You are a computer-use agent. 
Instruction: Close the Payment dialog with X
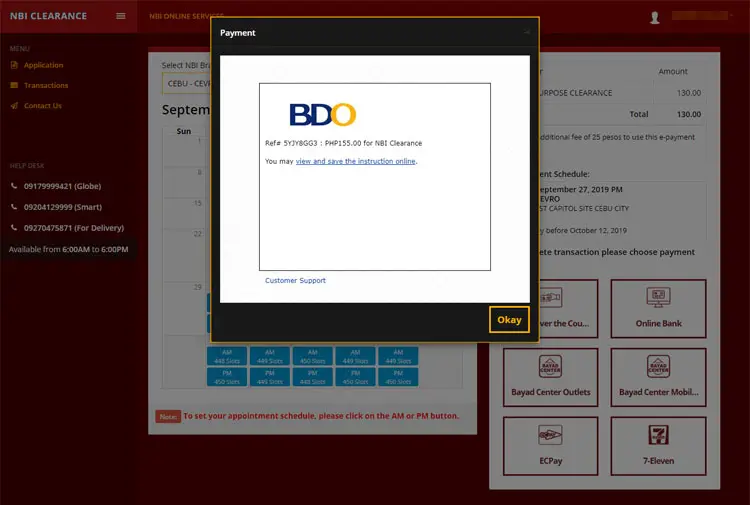(527, 32)
